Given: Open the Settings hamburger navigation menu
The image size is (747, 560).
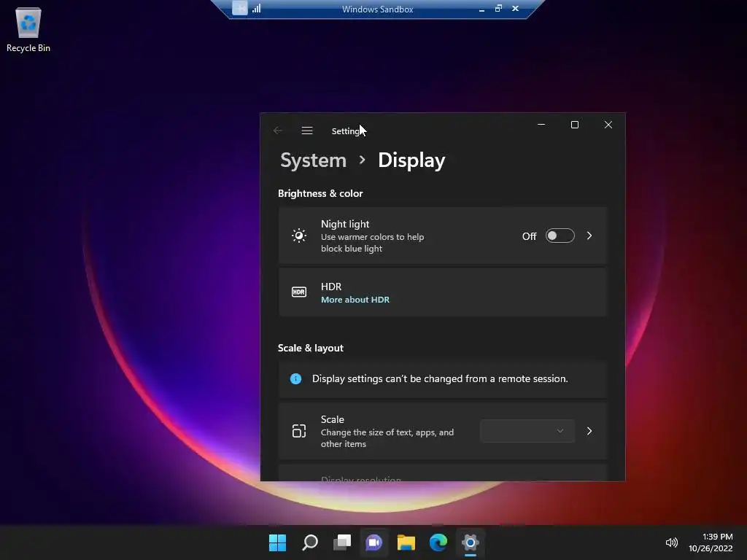Looking at the screenshot, I should [307, 131].
